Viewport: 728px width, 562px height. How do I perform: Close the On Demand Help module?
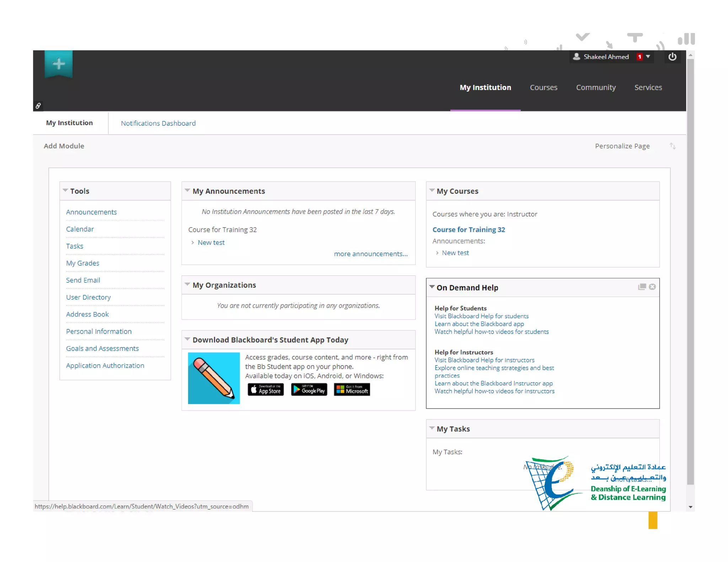tap(652, 287)
